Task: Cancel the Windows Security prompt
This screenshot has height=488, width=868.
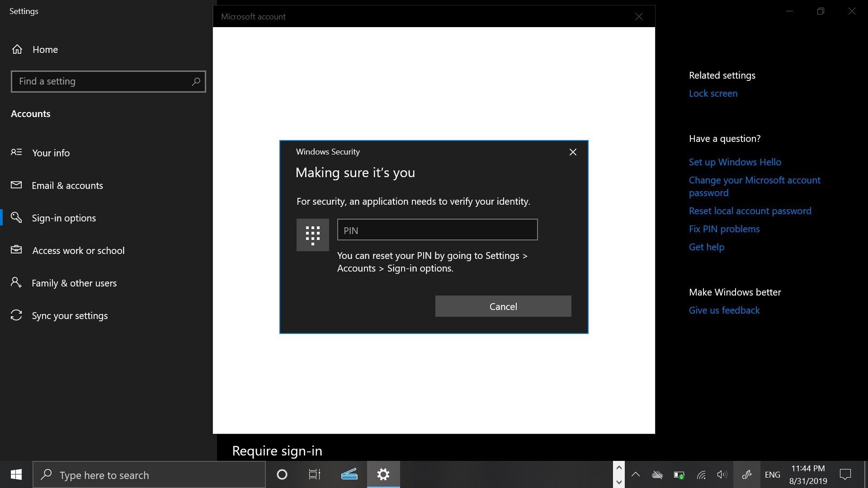Action: (503, 306)
